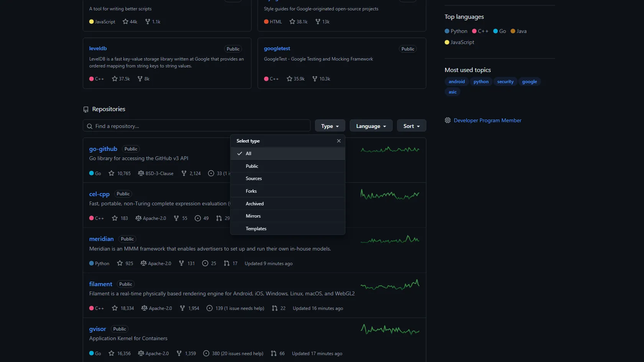Click the issues icon for meridian (25)
644x362 pixels.
(205, 263)
